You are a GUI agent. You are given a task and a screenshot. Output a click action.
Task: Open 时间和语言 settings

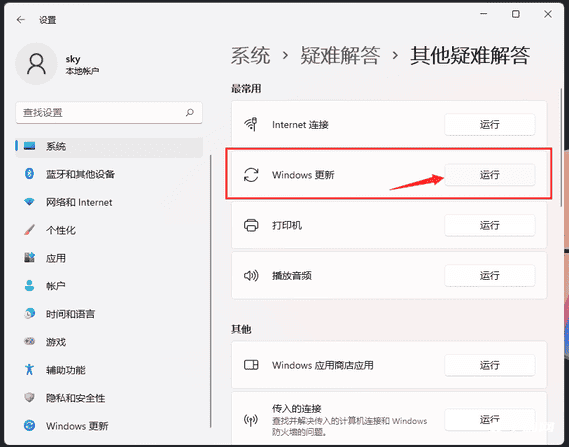click(x=109, y=314)
